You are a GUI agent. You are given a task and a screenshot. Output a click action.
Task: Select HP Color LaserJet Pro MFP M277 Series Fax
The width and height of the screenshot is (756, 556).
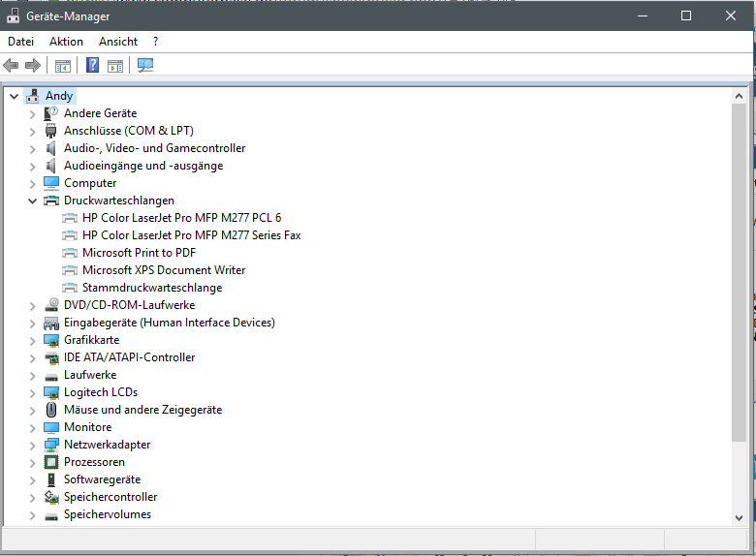(191, 235)
